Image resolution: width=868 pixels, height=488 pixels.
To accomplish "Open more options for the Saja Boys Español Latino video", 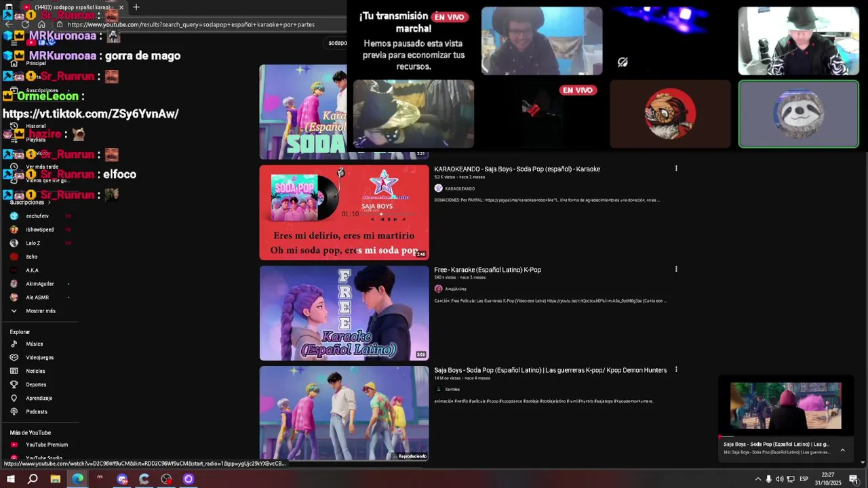I will (676, 369).
